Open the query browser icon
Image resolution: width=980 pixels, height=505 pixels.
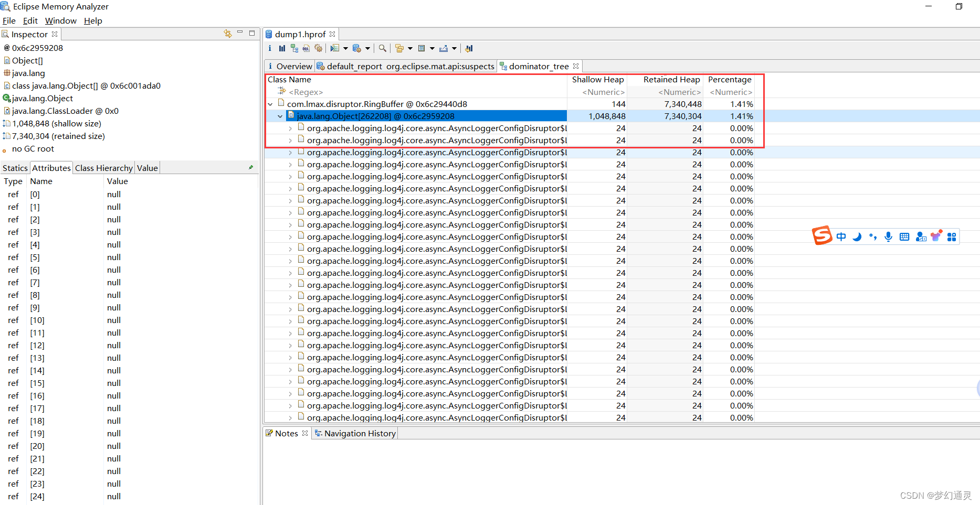(357, 48)
